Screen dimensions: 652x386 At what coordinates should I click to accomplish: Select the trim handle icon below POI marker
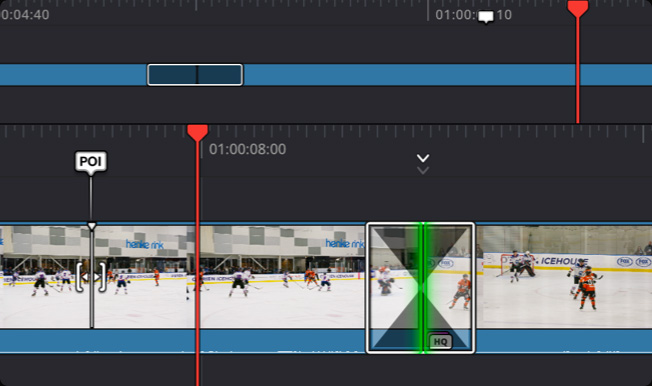click(91, 277)
